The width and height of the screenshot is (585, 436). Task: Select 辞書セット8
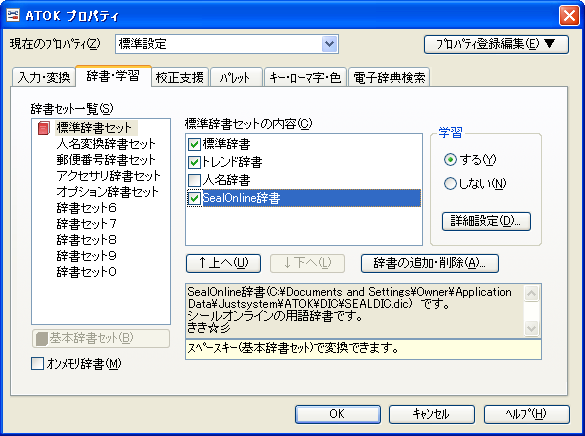coord(86,240)
